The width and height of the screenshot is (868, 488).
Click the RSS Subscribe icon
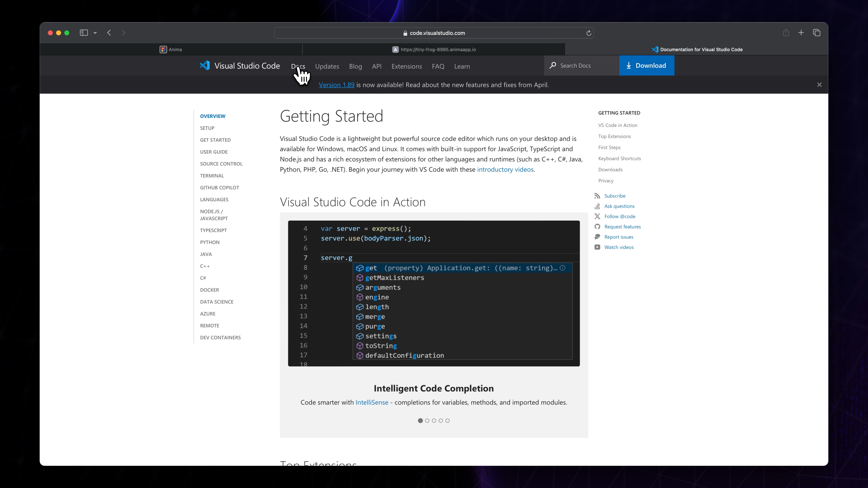[x=597, y=196]
